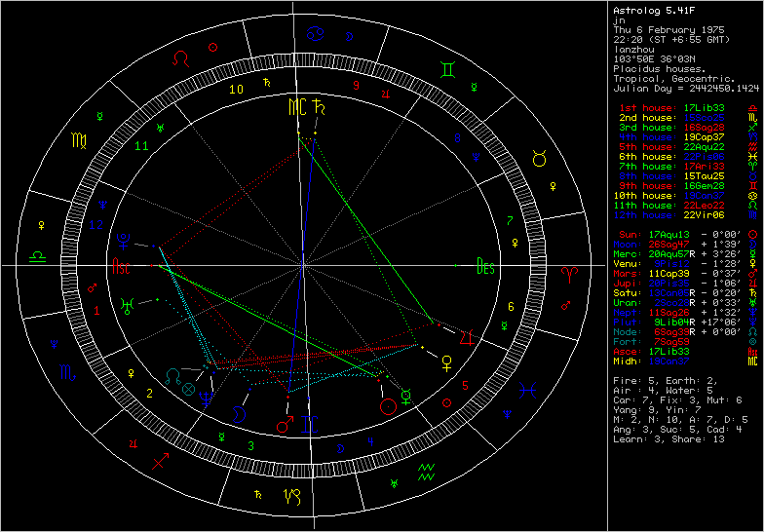The image size is (764, 532).
Task: Click the Julian Day text line
Action: 686,88
